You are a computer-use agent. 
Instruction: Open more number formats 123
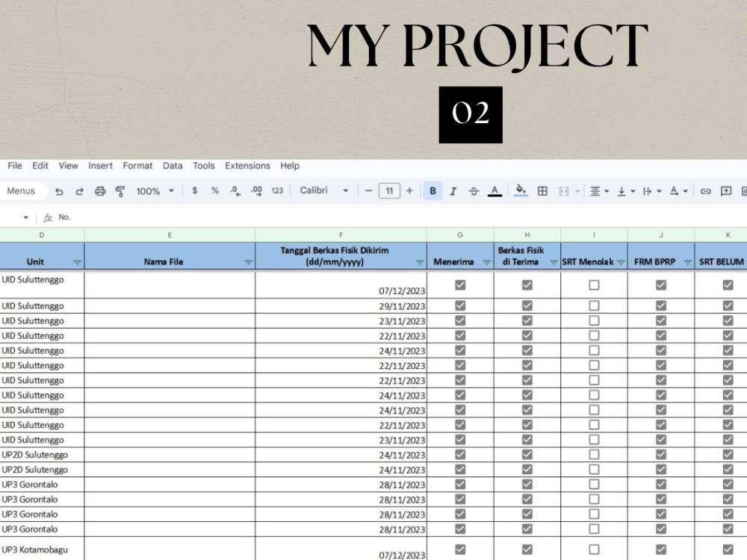click(277, 191)
